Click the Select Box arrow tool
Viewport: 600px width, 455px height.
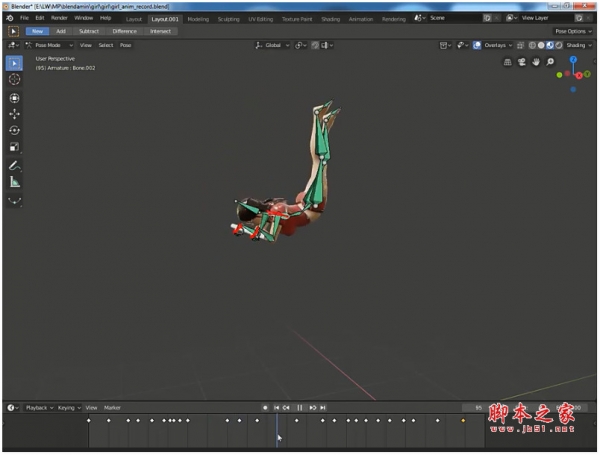click(14, 62)
